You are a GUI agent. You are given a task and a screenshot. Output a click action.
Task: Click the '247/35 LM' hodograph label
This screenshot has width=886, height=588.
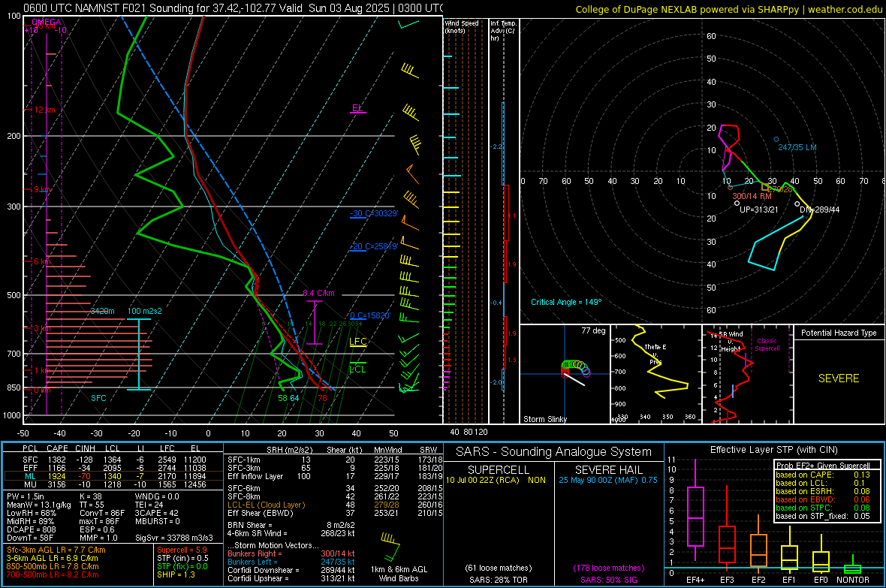click(797, 147)
